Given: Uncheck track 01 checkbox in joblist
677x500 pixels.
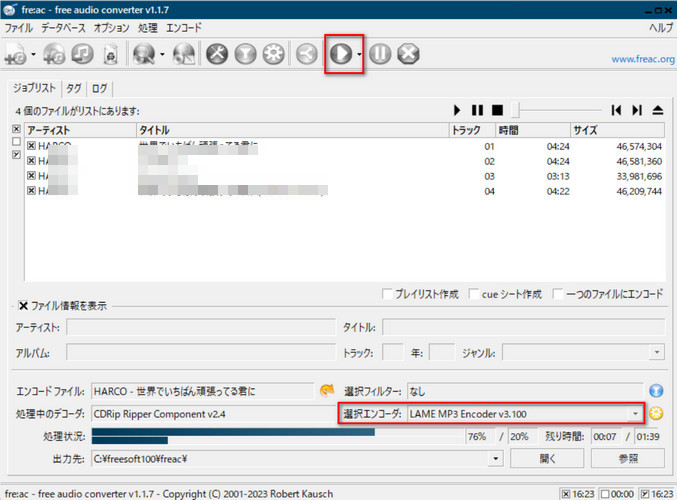Looking at the screenshot, I should click(31, 146).
